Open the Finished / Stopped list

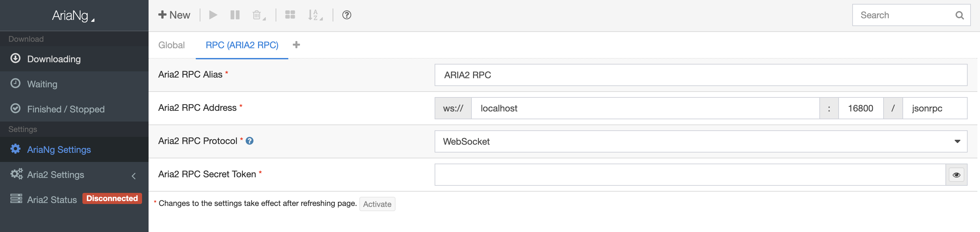66,109
